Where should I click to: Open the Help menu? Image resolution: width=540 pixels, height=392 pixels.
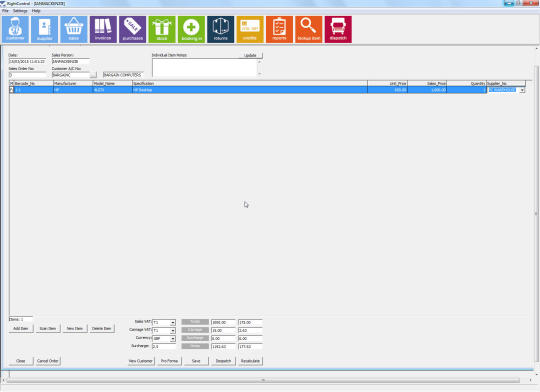click(36, 11)
